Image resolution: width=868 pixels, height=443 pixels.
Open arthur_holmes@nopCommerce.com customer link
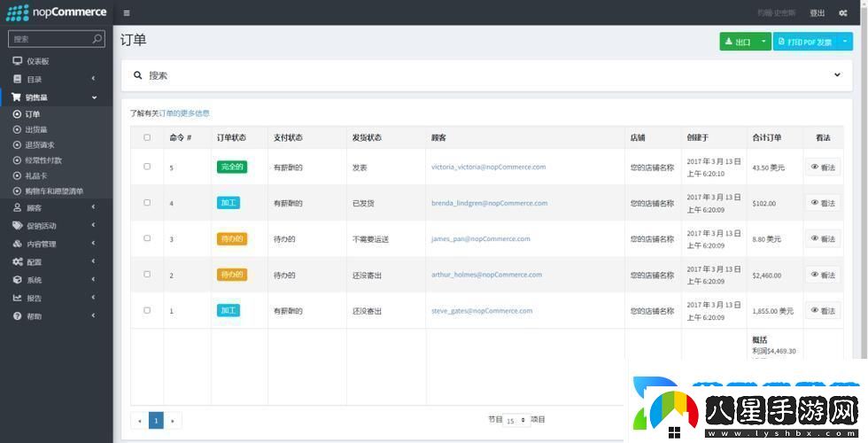point(486,275)
